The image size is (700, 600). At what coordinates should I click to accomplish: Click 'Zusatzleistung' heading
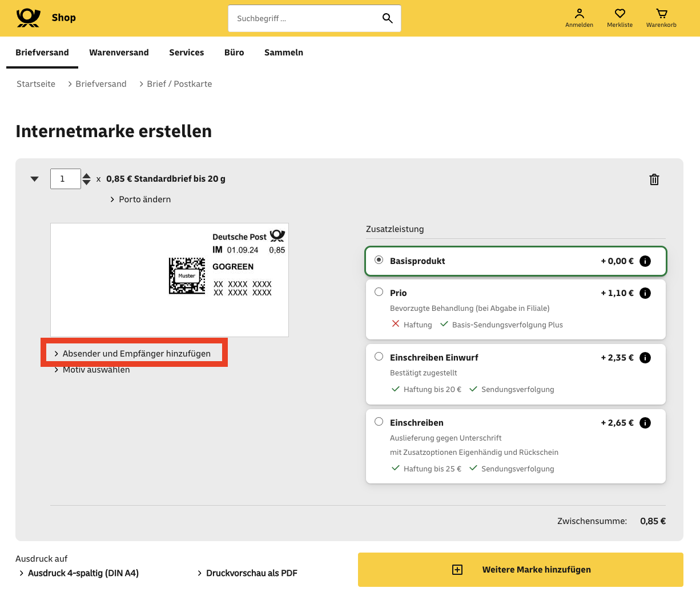tap(395, 229)
